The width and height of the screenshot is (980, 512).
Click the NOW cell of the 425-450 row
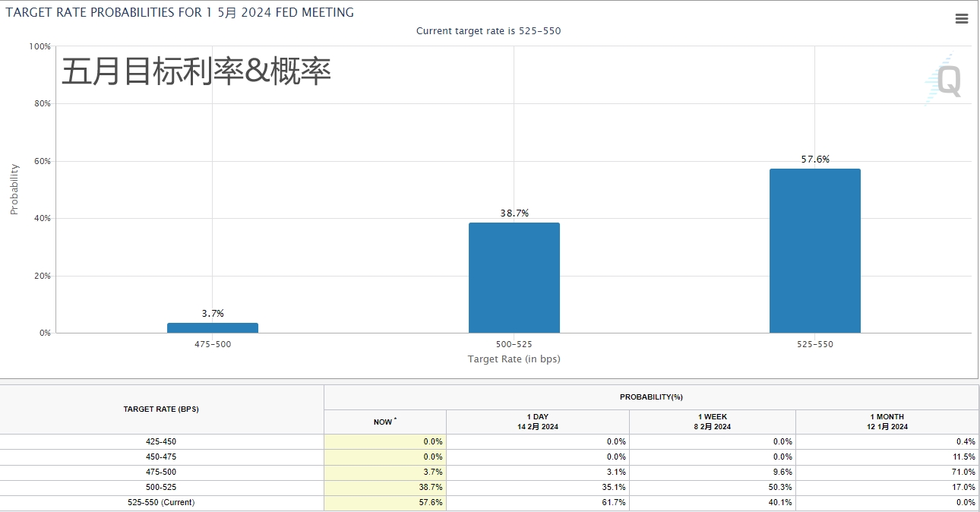385,442
